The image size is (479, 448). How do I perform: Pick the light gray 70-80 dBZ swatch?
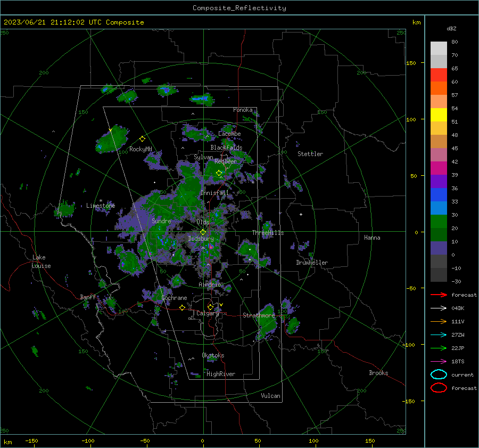pyautogui.click(x=439, y=48)
